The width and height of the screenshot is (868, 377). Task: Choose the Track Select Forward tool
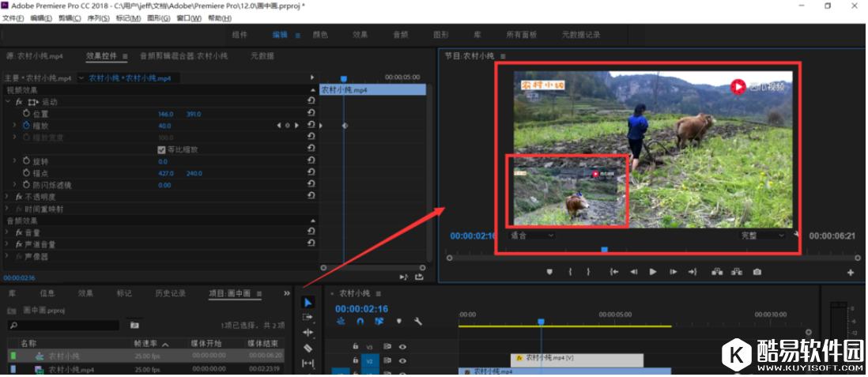[308, 317]
